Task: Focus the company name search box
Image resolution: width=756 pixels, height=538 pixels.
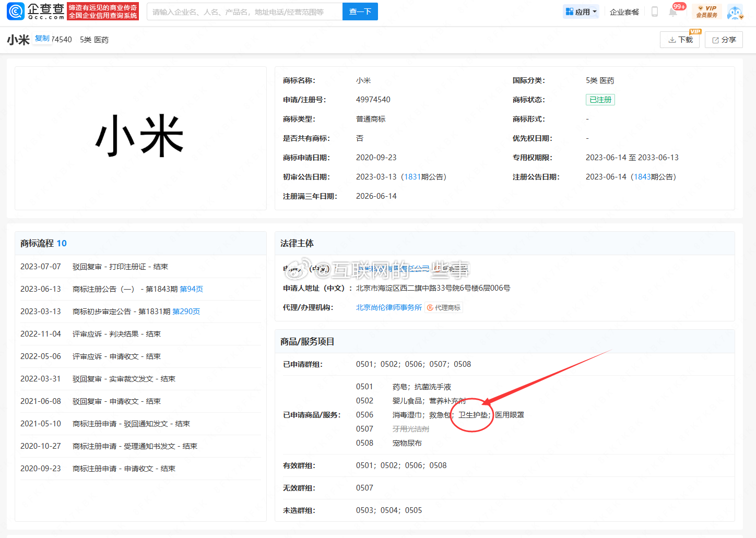Action: tap(244, 11)
